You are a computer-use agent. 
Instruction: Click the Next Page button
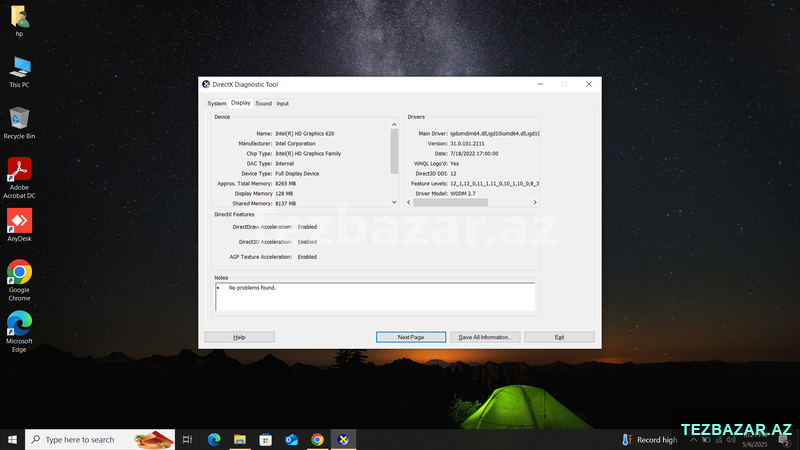pyautogui.click(x=411, y=337)
